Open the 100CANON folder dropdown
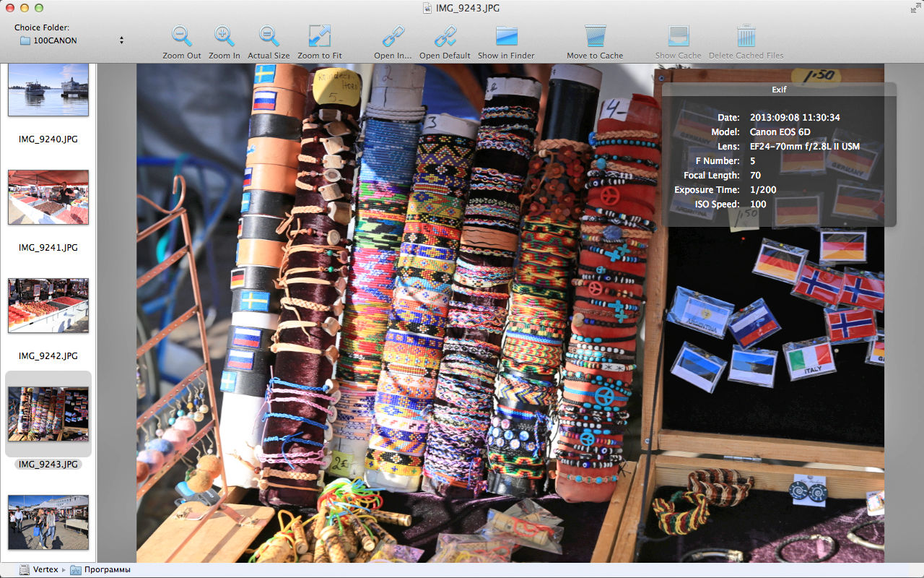 [71, 40]
